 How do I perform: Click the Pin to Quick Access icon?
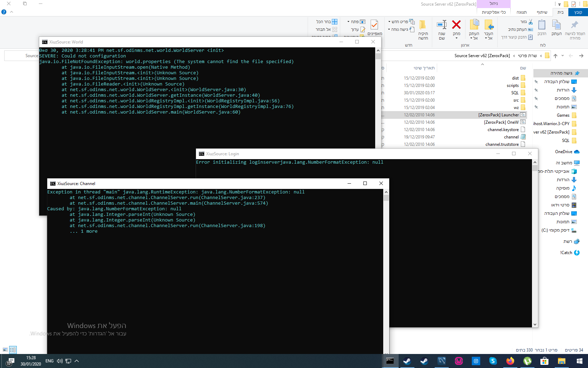click(574, 25)
